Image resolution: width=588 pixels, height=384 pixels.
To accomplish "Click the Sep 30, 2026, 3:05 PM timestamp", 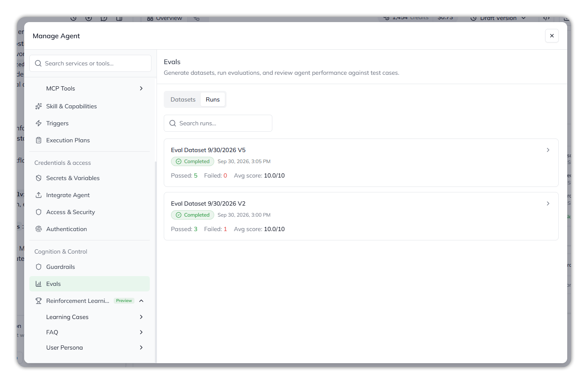I will click(244, 161).
